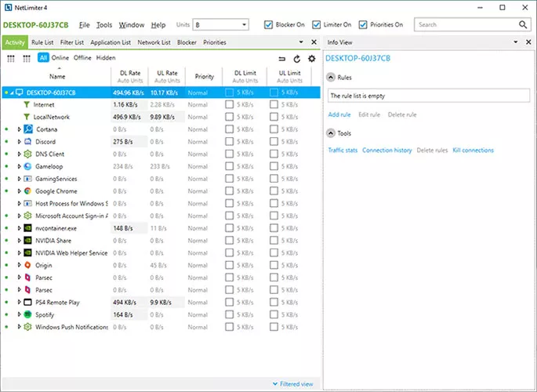Click the nvcontainer.exe NVIDIA icon
Image resolution: width=537 pixels, height=392 pixels.
27,228
